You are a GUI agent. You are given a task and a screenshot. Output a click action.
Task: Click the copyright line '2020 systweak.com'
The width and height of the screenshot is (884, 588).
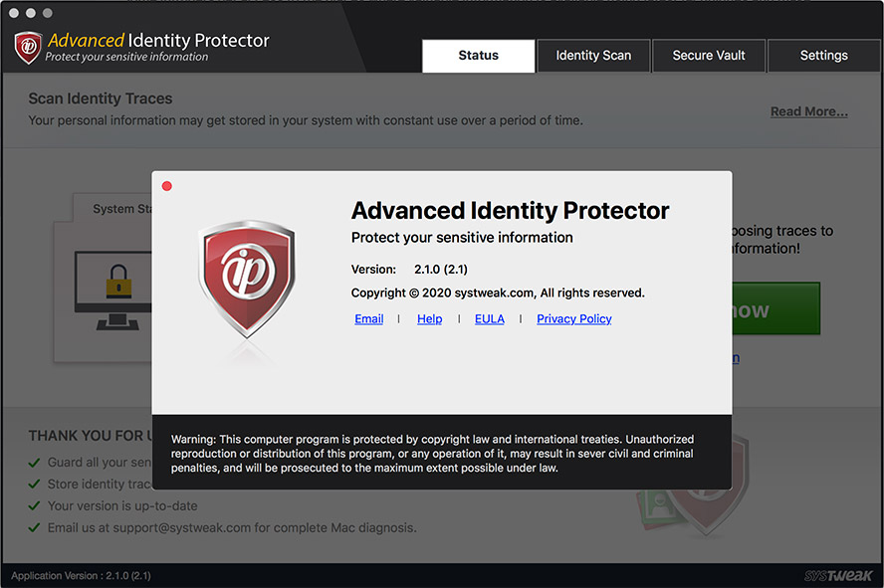coord(498,293)
